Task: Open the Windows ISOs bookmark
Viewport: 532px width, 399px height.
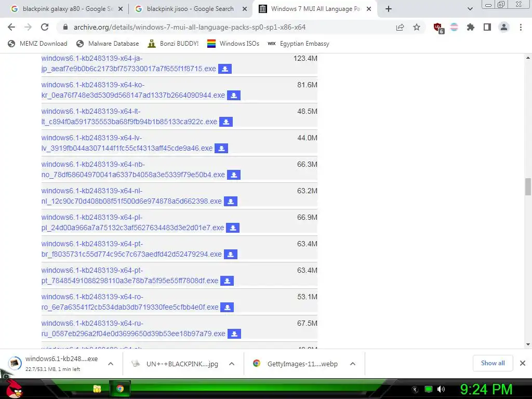Action: [233, 44]
